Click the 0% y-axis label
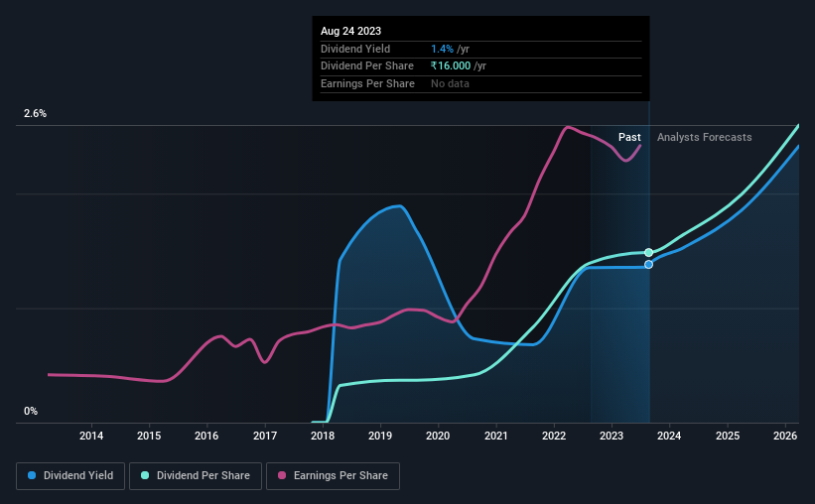The image size is (815, 504). (x=31, y=411)
